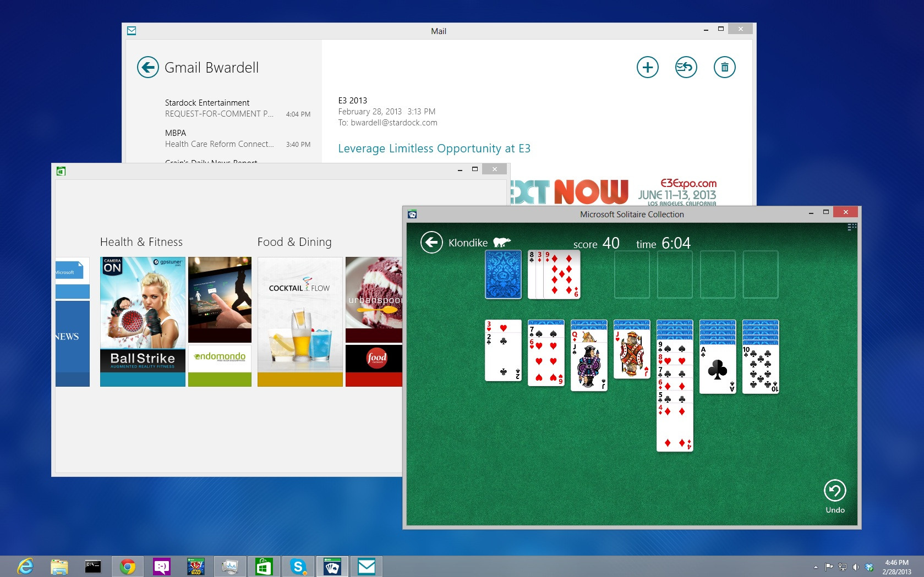The height and width of the screenshot is (577, 924).
Task: Open the Urbanspoon app tile
Action: [374, 300]
